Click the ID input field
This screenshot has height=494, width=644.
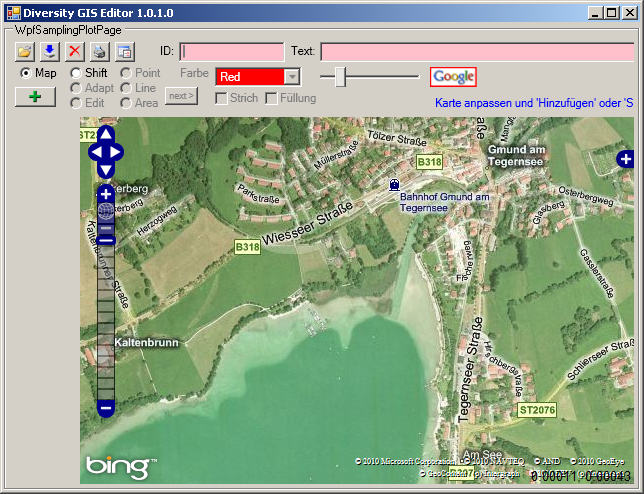pos(233,51)
